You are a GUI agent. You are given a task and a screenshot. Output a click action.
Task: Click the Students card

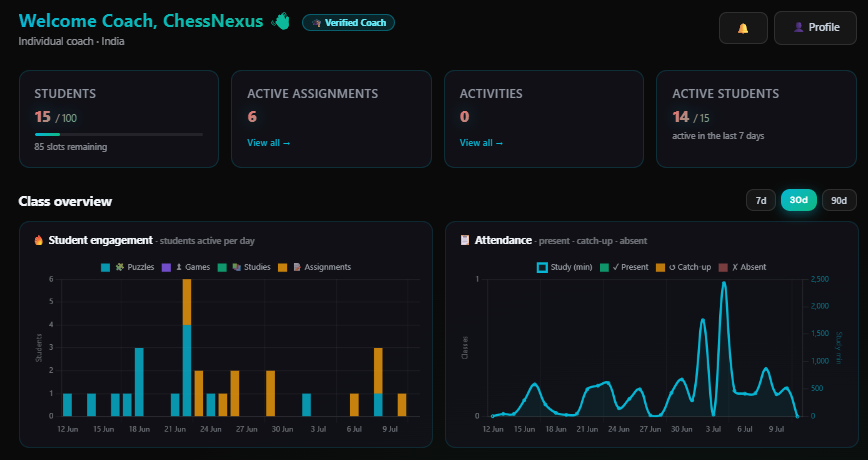point(119,119)
